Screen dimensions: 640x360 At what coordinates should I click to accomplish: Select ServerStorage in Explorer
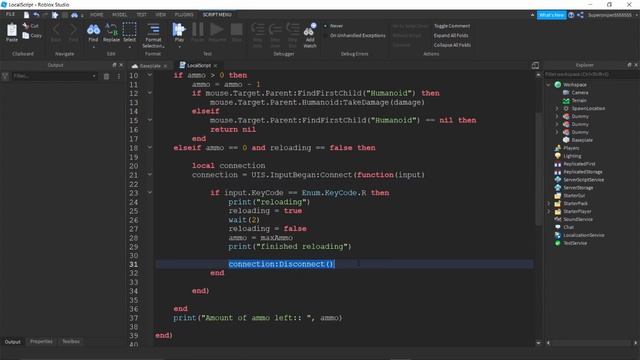point(578,188)
